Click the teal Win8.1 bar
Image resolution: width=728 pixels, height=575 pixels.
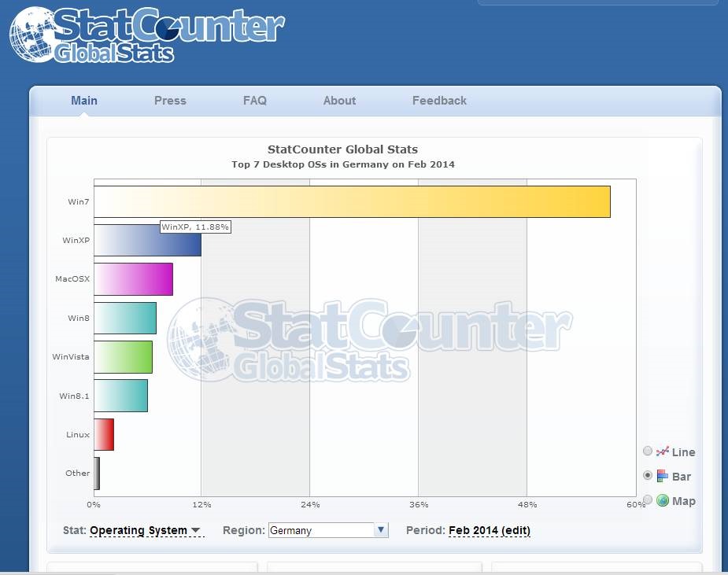[120, 396]
